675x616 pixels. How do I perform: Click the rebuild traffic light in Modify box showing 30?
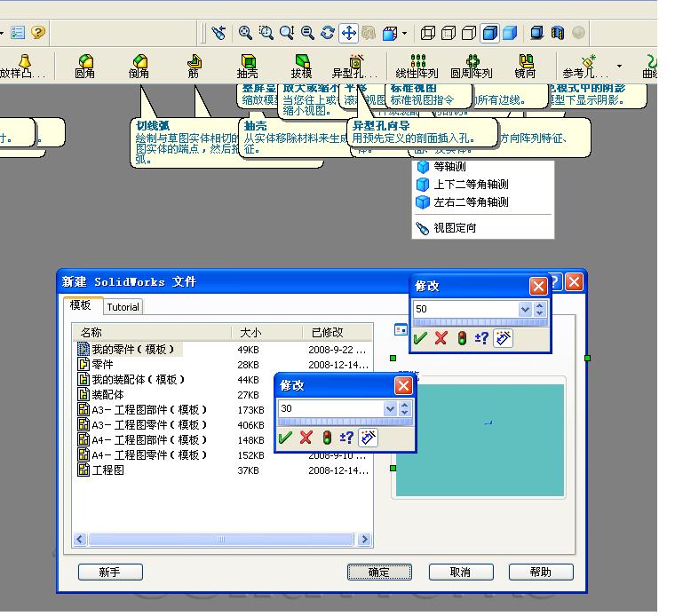pos(327,438)
